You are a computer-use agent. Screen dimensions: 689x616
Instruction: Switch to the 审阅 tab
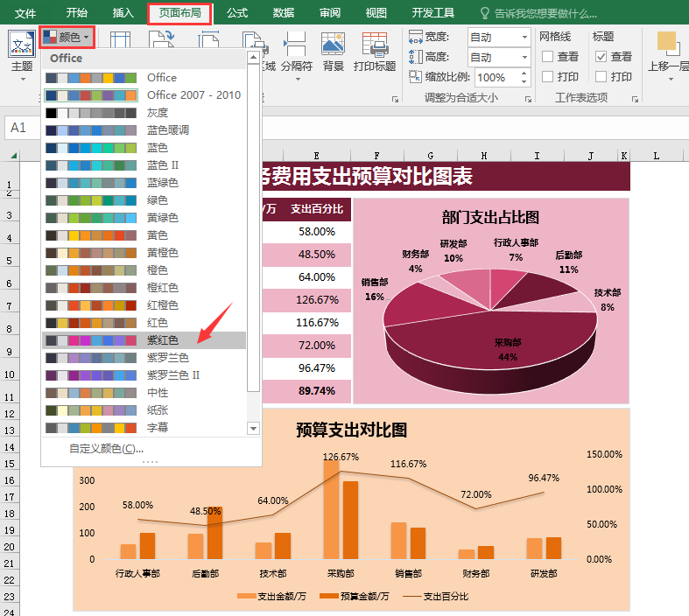[330, 13]
